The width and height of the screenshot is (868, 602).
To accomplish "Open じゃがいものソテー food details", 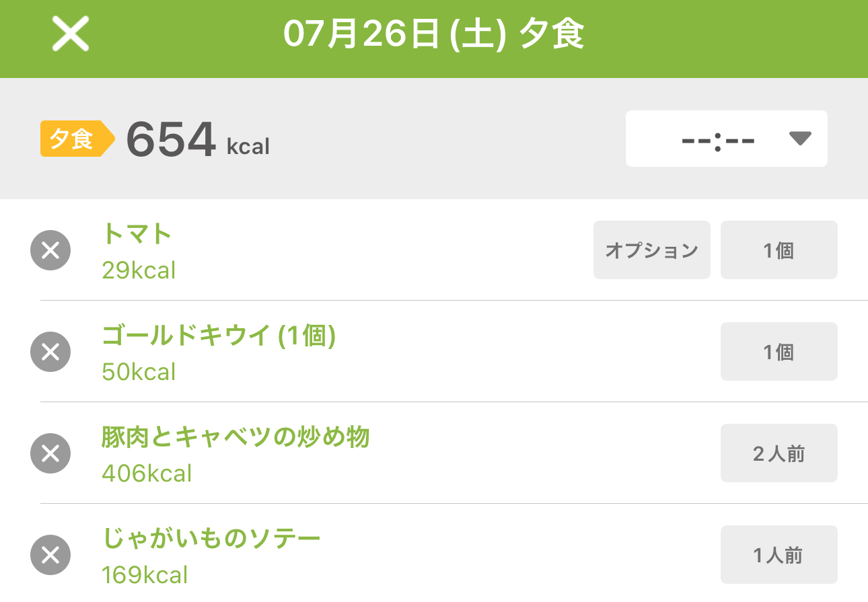I will coord(211,539).
